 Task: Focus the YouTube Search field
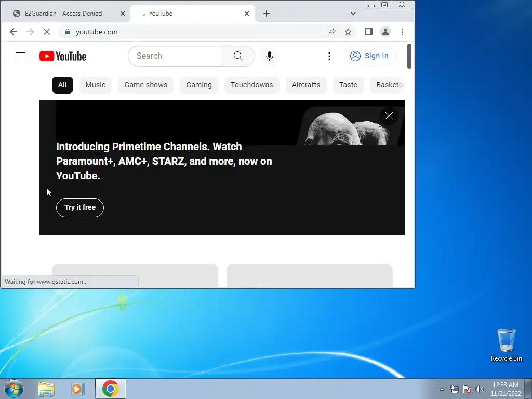[x=175, y=56]
